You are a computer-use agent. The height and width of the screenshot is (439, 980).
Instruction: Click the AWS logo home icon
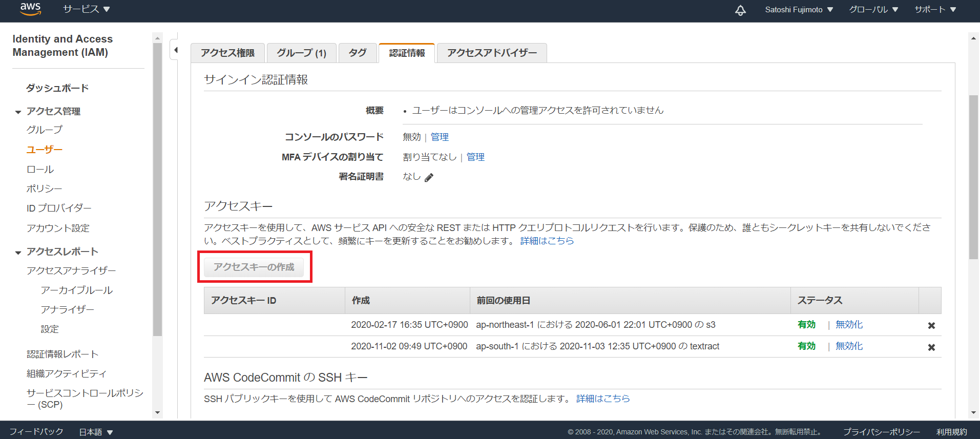pyautogui.click(x=30, y=9)
